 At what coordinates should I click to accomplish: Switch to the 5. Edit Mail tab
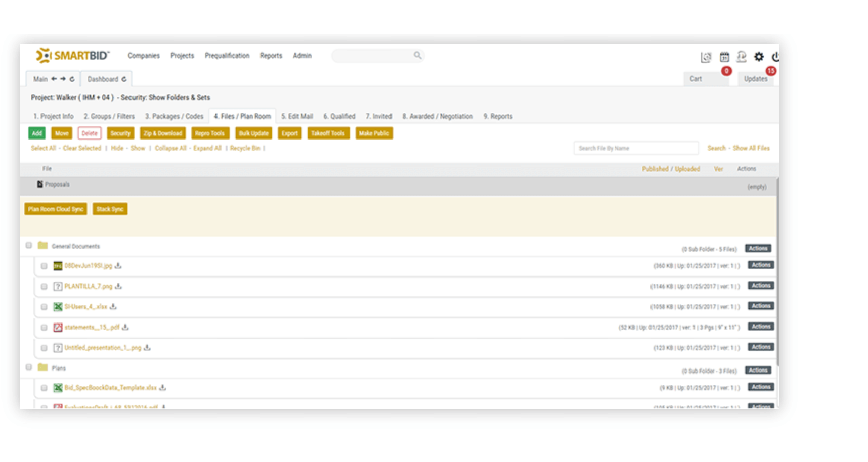pyautogui.click(x=297, y=116)
